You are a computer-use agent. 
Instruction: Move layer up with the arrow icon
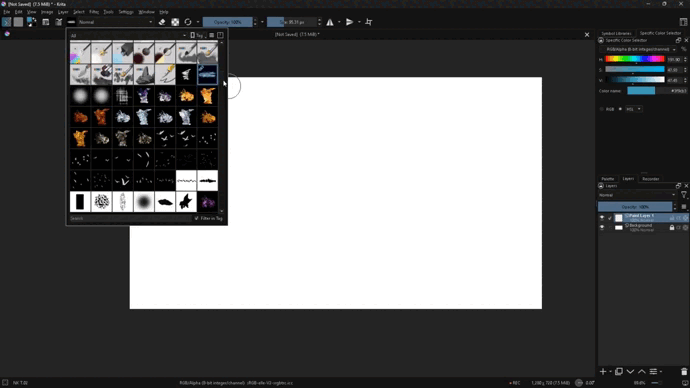pyautogui.click(x=642, y=372)
